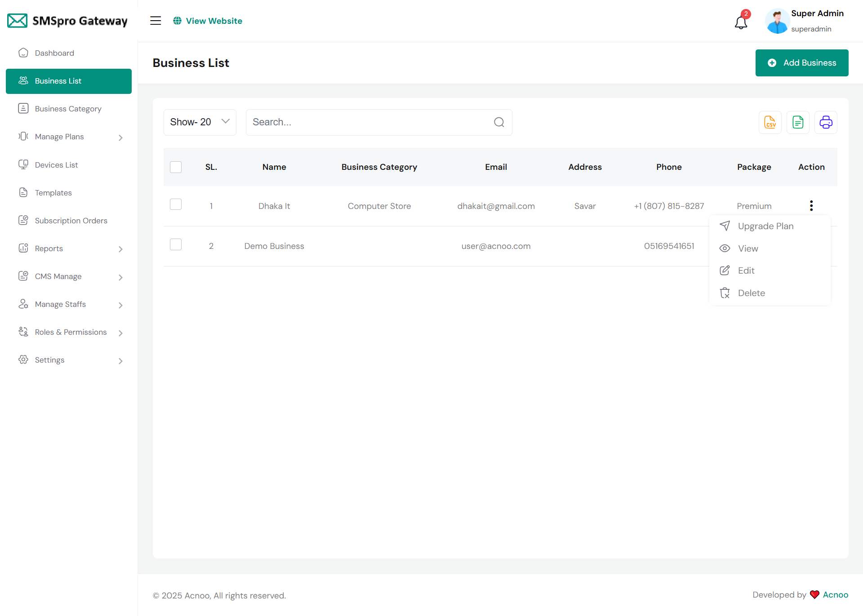
Task: Click the green Excel export icon
Action: [x=798, y=122]
